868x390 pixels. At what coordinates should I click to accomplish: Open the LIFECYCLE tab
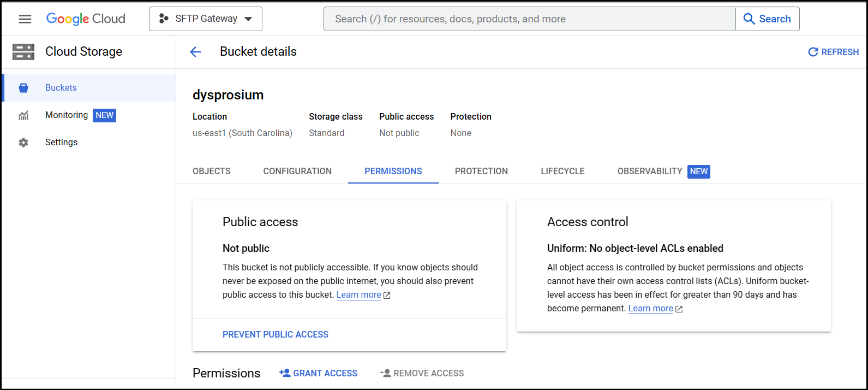(562, 171)
